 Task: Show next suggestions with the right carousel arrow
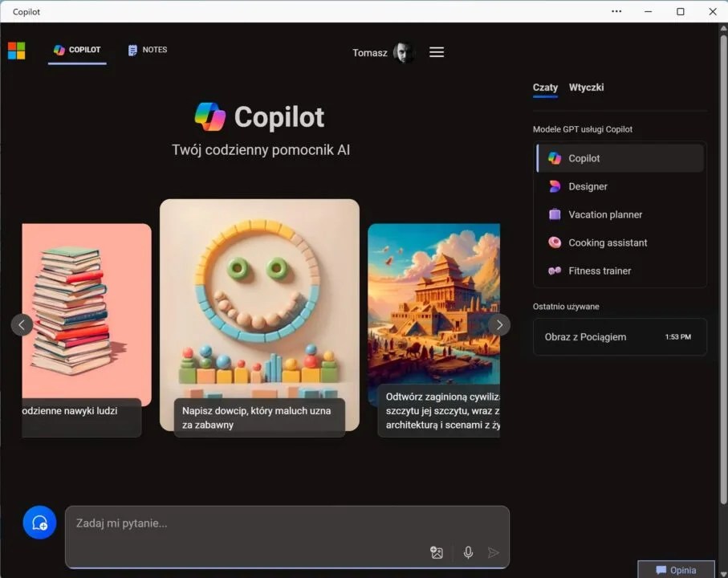499,324
